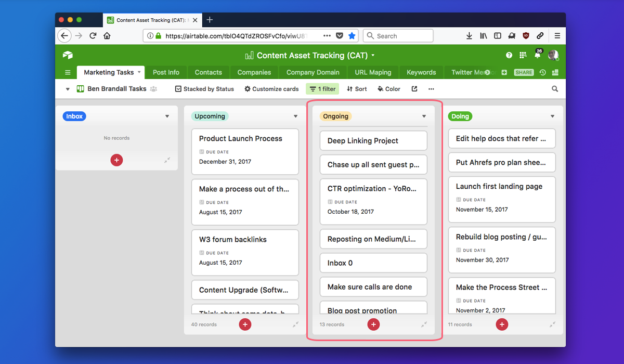Open the universe apps grid icon
The height and width of the screenshot is (364, 624).
[523, 55]
